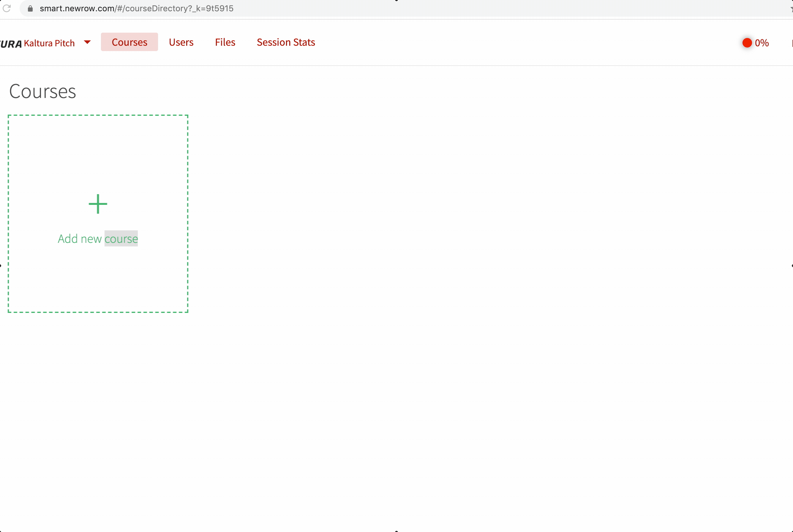
Task: Click the bookmark star at address bar edge
Action: (791, 9)
